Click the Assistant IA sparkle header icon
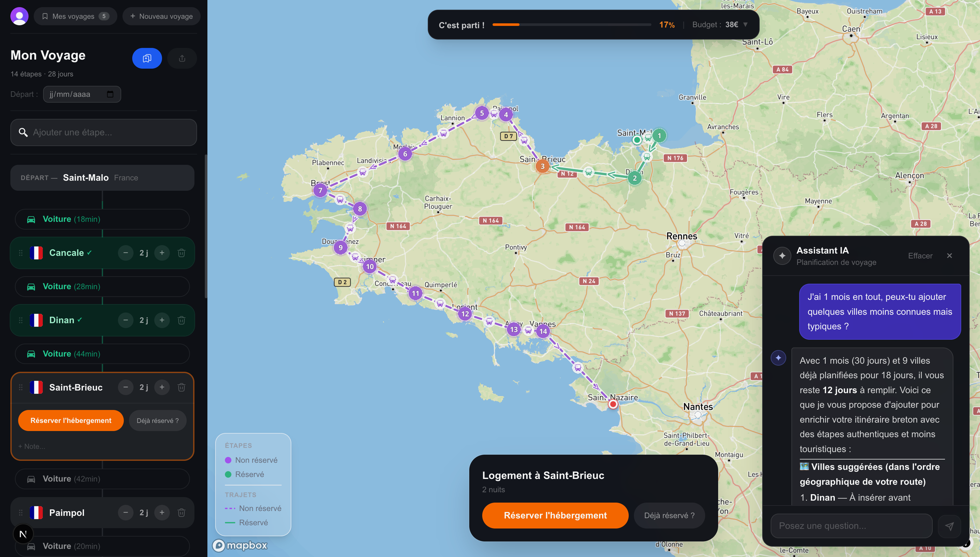 coord(782,256)
